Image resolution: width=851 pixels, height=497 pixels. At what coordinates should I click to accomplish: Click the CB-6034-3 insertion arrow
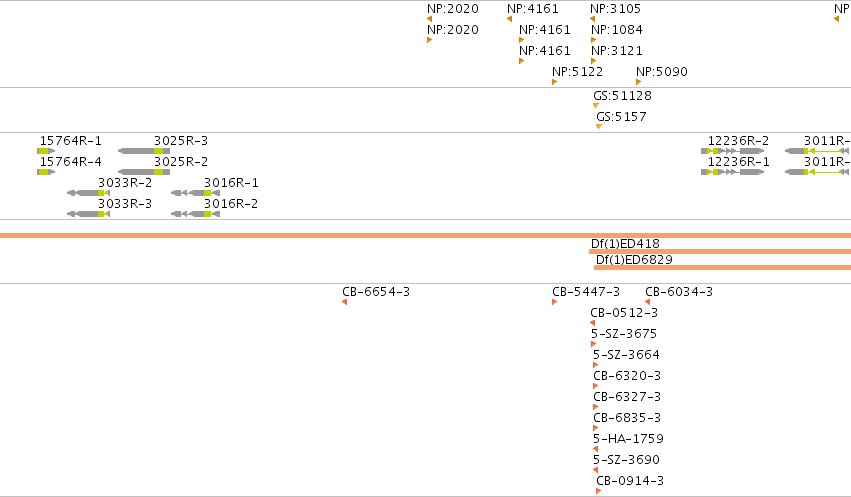coord(647,302)
